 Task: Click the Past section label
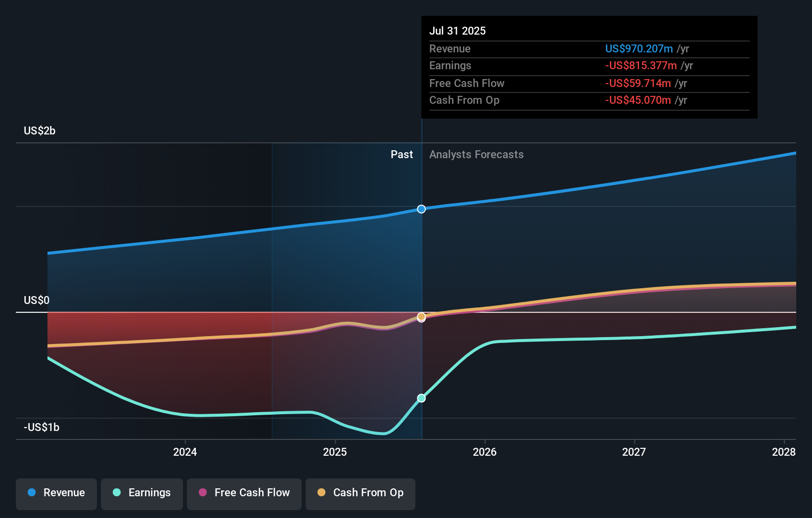(x=402, y=155)
